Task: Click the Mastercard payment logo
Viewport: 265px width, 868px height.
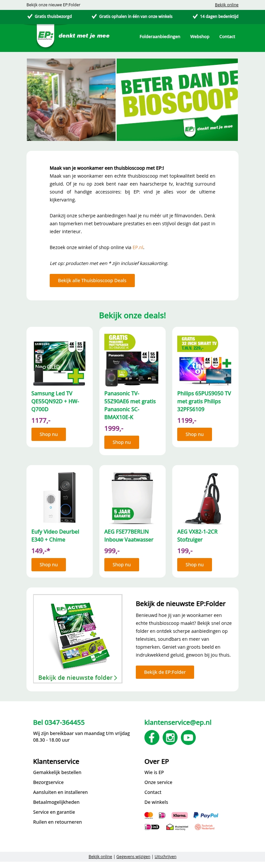Action: [x=148, y=815]
